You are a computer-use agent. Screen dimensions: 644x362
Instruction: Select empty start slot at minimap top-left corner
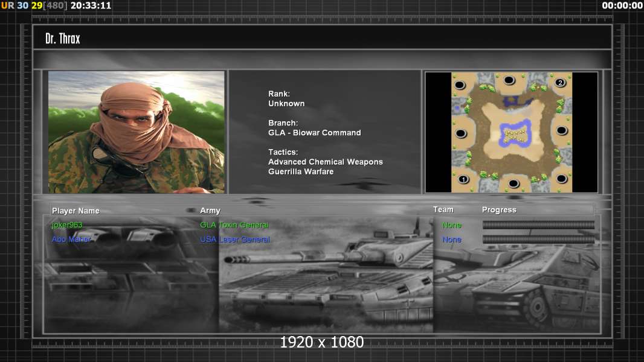point(460,85)
